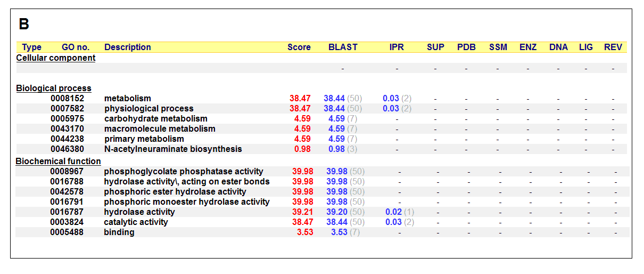This screenshot has height=274, width=644.
Task: Click the Type column header
Action: point(31,47)
